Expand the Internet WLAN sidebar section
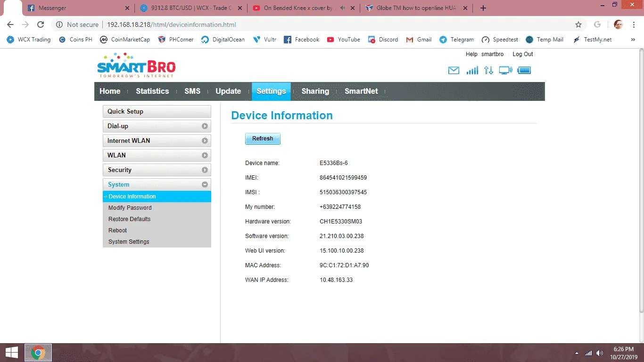644x362 pixels. tap(157, 141)
